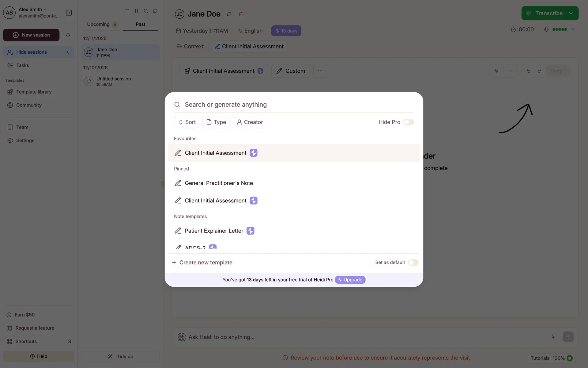Screen dimensions: 588x368
Task: Open the Creator filter dropdown
Action: tap(250, 122)
